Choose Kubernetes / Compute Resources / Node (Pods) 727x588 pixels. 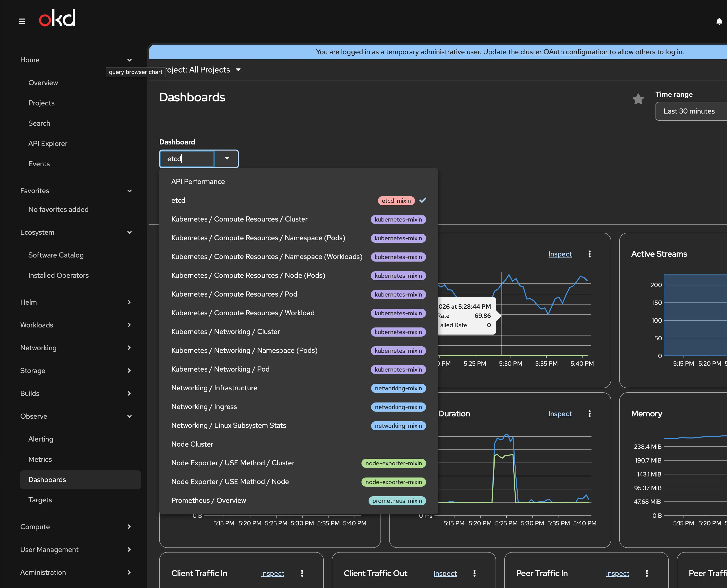tap(298, 275)
